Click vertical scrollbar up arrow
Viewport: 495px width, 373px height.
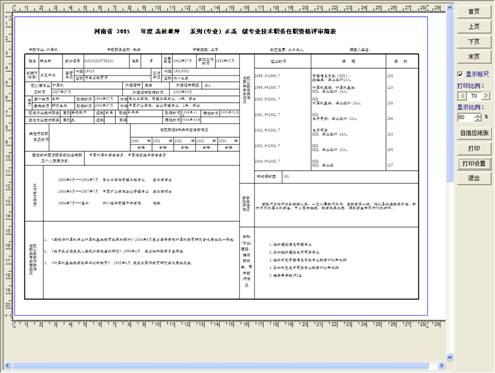point(450,8)
